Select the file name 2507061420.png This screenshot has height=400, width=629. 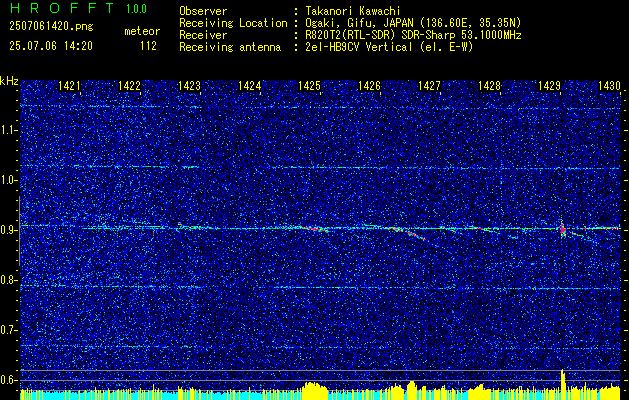51,27
